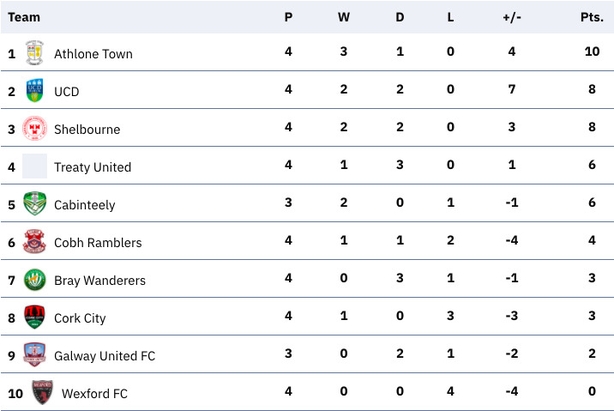This screenshot has width=614, height=411.
Task: Click Treaty United's blank logo placeholder
Action: point(34,166)
